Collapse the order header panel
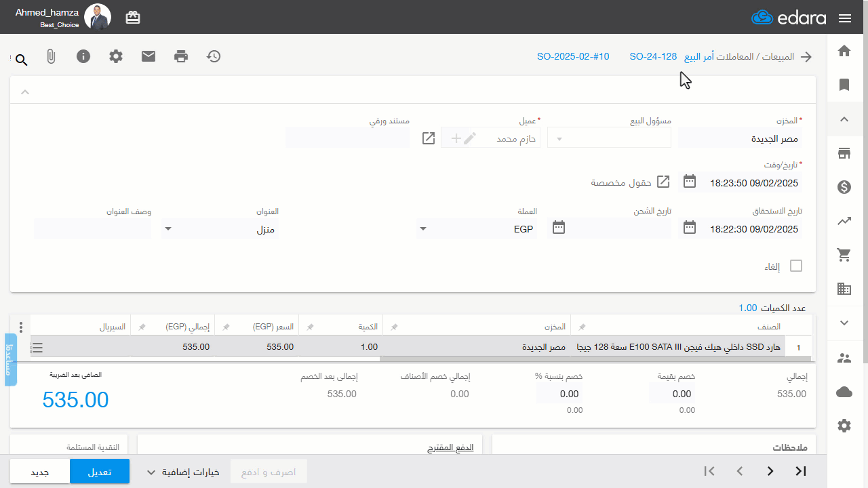The width and height of the screenshot is (868, 488). [25, 91]
